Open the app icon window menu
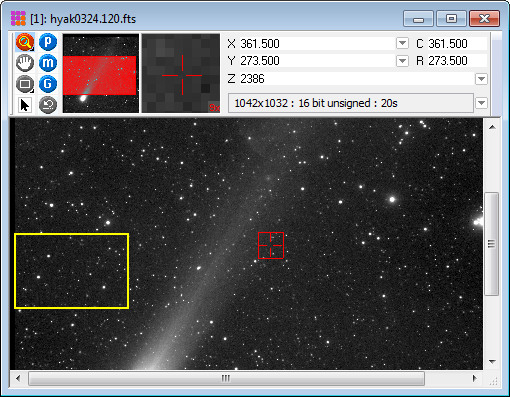The width and height of the screenshot is (510, 397). click(x=18, y=18)
